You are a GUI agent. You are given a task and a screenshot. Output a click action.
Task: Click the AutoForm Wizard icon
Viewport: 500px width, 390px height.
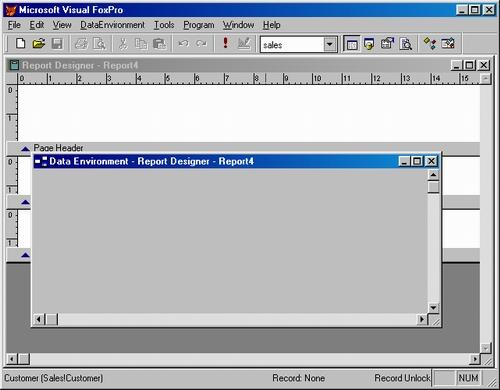pyautogui.click(x=430, y=44)
